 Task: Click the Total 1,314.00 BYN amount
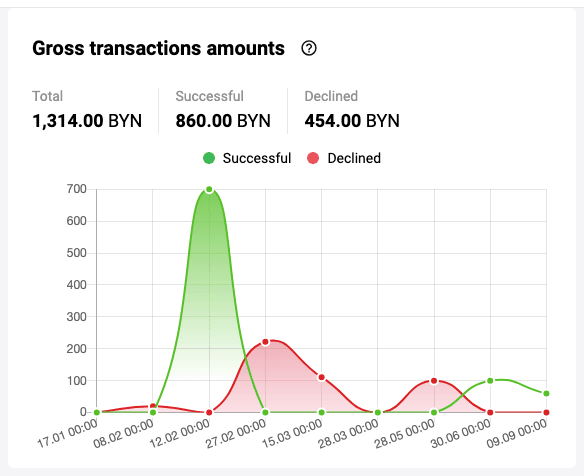(x=87, y=121)
